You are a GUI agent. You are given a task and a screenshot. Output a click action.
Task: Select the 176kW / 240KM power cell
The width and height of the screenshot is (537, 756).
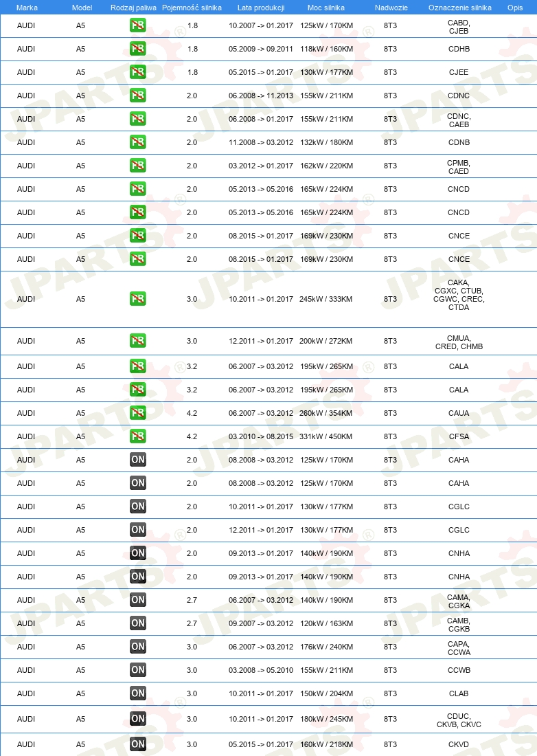pyautogui.click(x=327, y=647)
